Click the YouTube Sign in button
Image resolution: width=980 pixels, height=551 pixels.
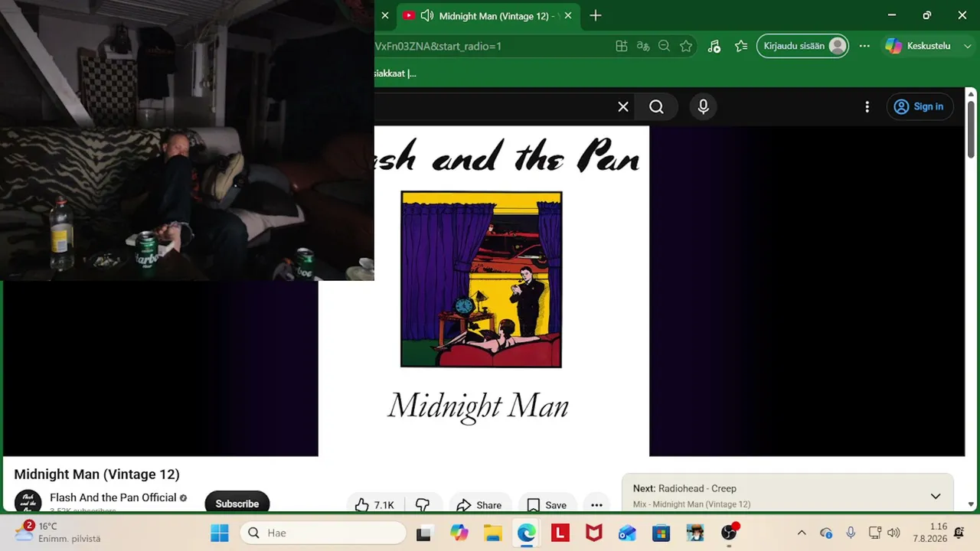[x=920, y=107]
